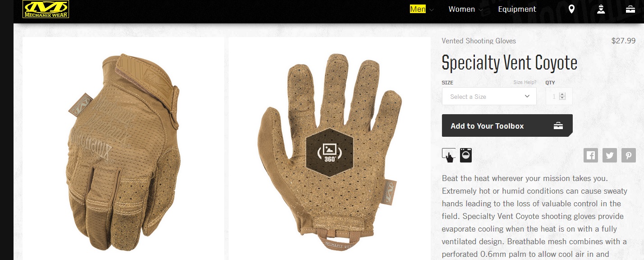Increase quantity with the up stepper arrow
The width and height of the screenshot is (644, 260).
(x=562, y=94)
